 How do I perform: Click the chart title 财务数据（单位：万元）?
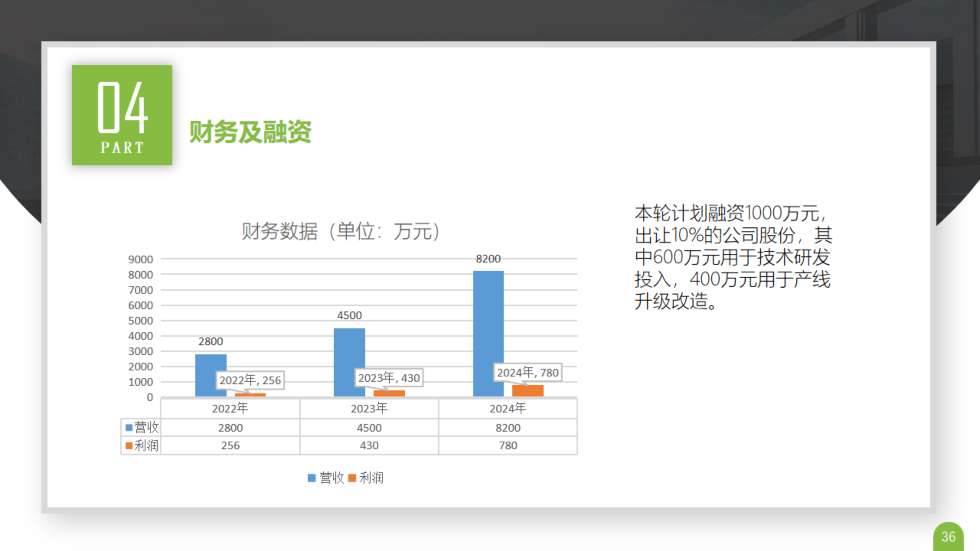340,231
